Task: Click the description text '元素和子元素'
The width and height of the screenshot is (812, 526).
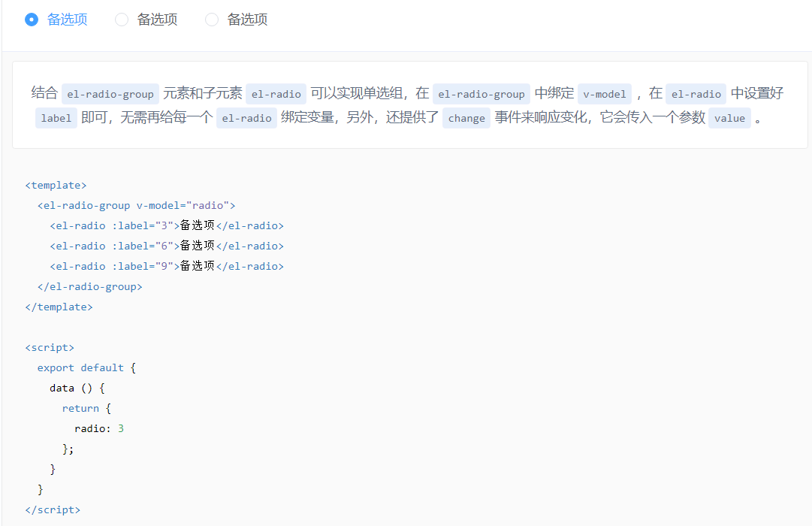Action: [x=203, y=93]
